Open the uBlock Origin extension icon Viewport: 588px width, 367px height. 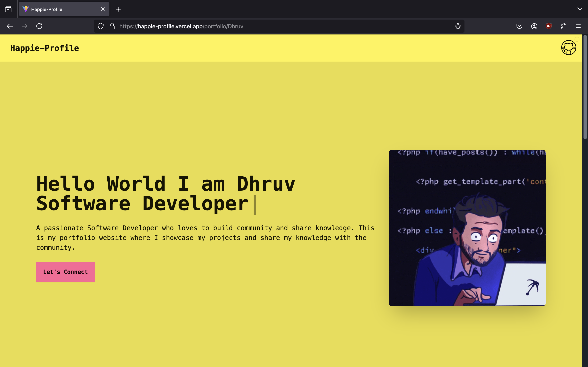coord(549,26)
